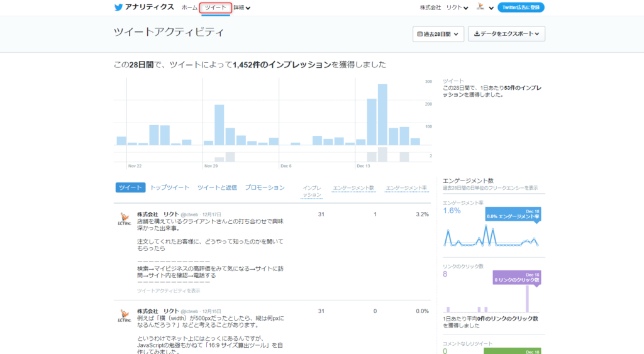
Task: Open the データをエクスポート dropdown
Action: tap(506, 34)
